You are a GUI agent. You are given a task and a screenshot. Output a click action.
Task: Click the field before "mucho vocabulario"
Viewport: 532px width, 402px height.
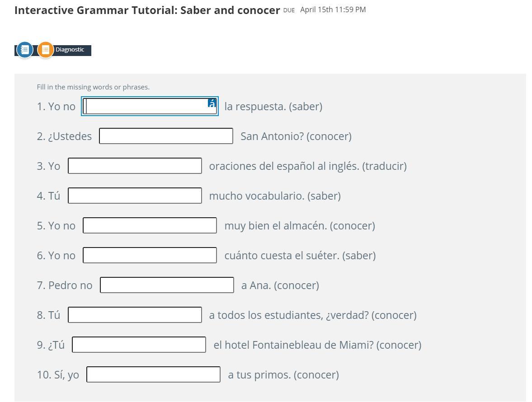135,196
